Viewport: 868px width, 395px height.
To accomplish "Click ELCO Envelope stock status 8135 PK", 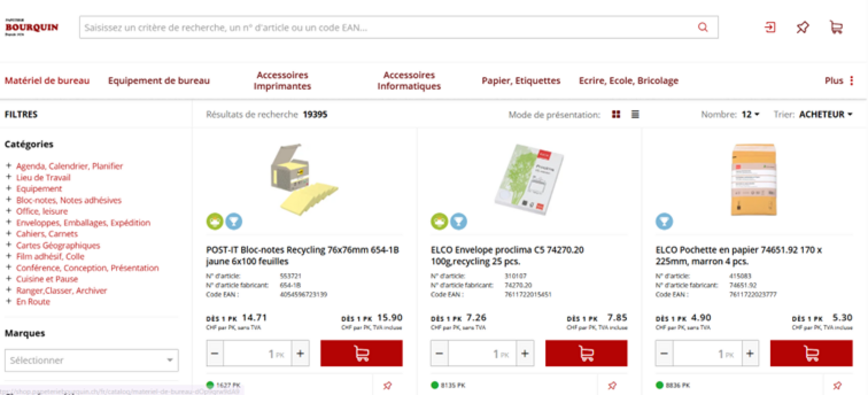I will pos(448,385).
